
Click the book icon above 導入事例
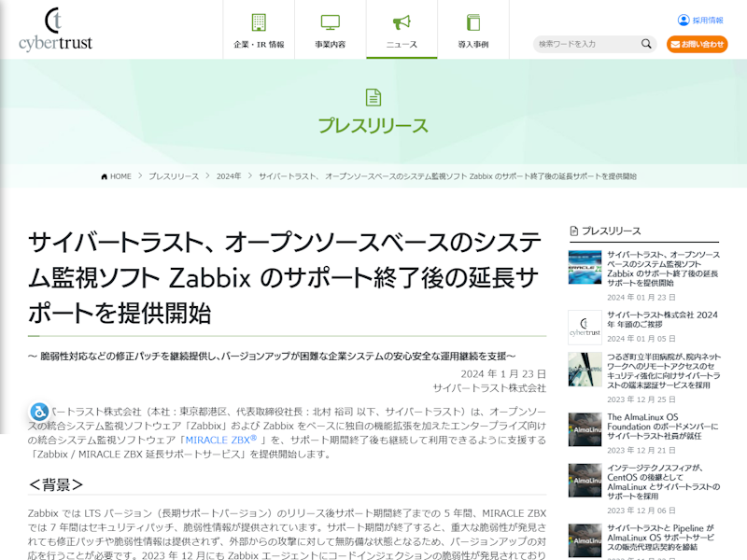tap(473, 22)
